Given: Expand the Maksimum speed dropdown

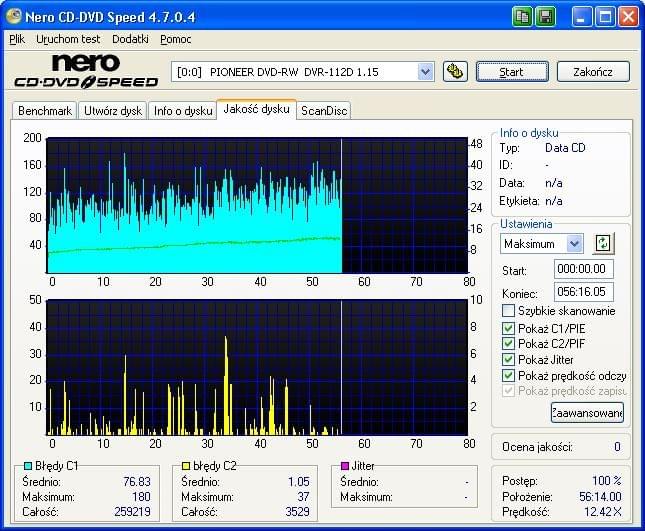Looking at the screenshot, I should pyautogui.click(x=575, y=244).
